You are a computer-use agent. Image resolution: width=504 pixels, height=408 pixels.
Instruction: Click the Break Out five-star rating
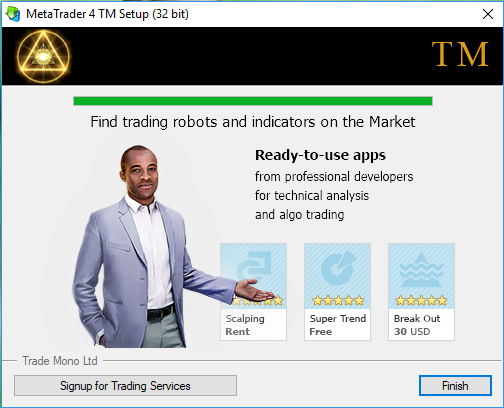[421, 301]
